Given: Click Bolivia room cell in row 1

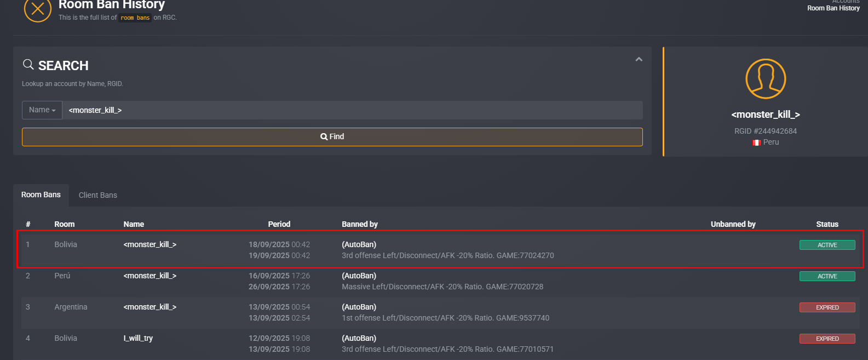Looking at the screenshot, I should tap(66, 244).
